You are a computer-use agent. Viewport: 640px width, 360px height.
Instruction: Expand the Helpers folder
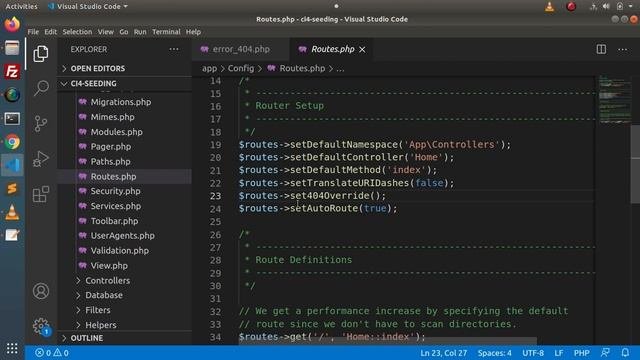pos(101,325)
